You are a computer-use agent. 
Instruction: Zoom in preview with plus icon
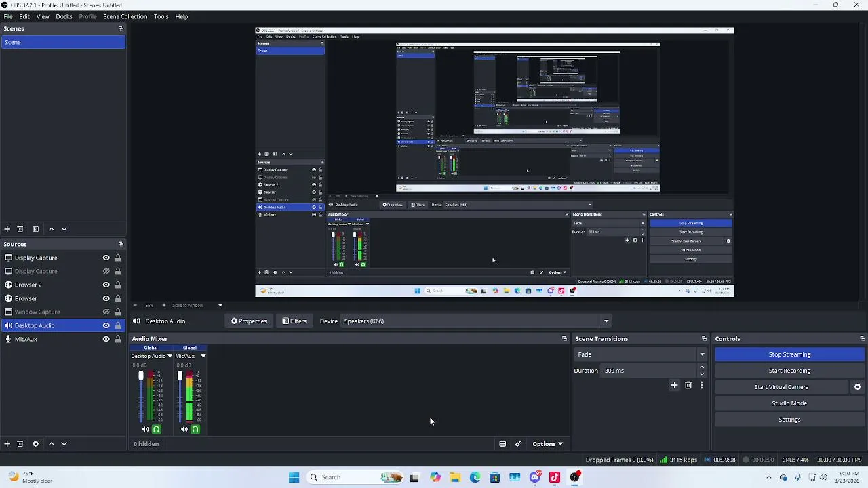163,305
